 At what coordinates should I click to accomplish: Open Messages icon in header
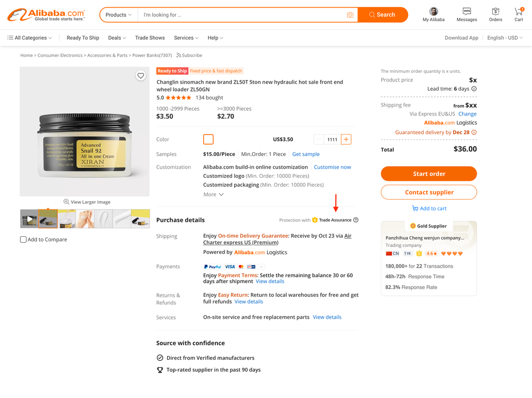coord(467,12)
